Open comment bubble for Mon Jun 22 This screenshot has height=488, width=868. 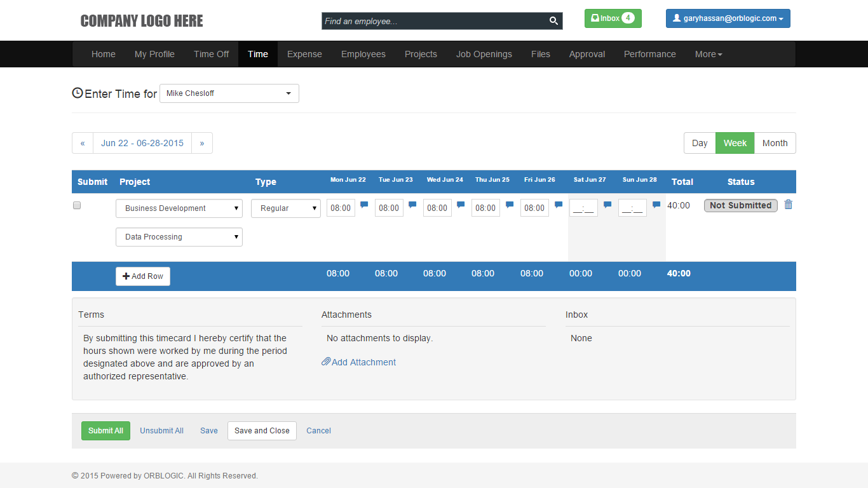[364, 205]
